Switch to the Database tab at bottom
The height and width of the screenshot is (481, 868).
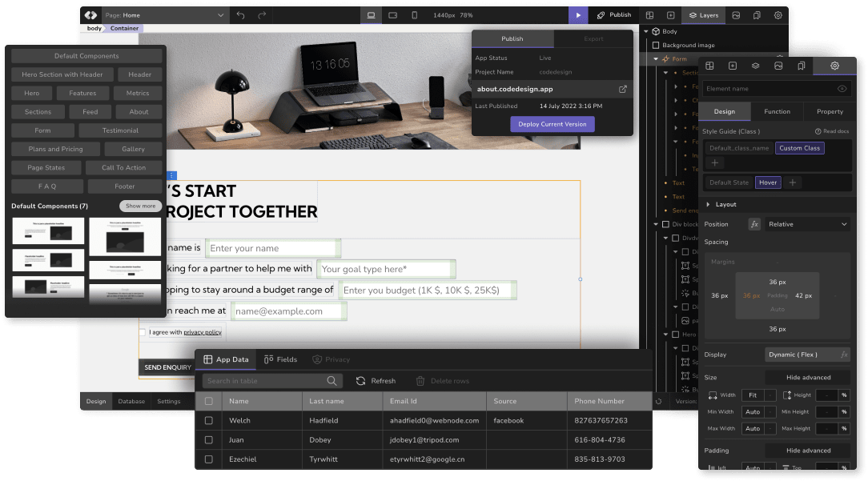click(131, 401)
